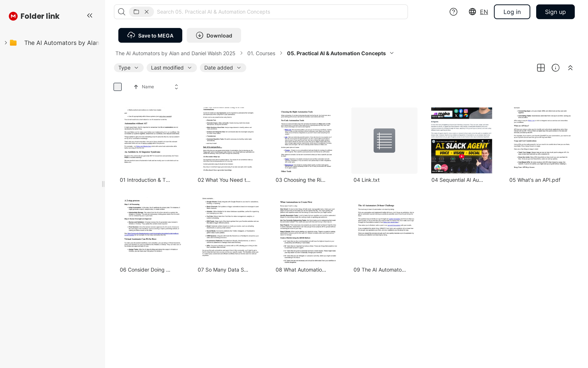Click the globe language icon
This screenshot has height=368, width=588.
[x=472, y=12]
